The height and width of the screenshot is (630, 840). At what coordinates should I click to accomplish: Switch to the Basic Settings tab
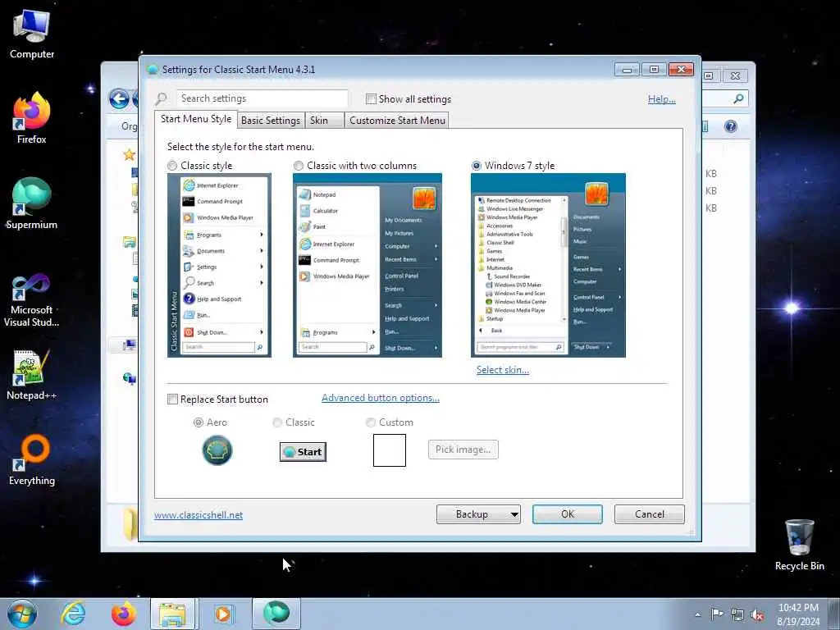pos(271,121)
